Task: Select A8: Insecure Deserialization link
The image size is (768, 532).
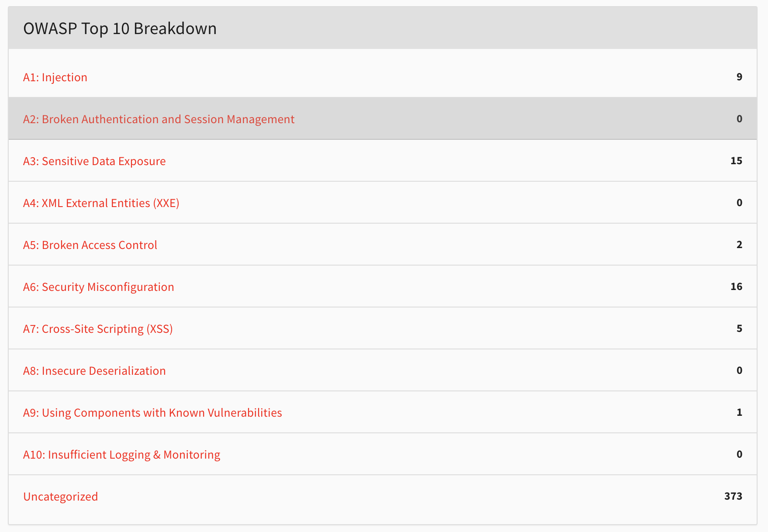Action: click(x=94, y=371)
